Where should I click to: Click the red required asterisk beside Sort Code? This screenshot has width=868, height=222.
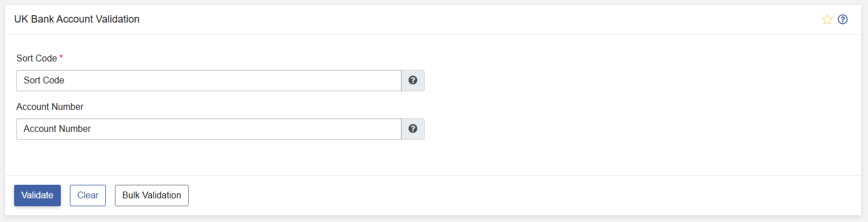coord(61,57)
